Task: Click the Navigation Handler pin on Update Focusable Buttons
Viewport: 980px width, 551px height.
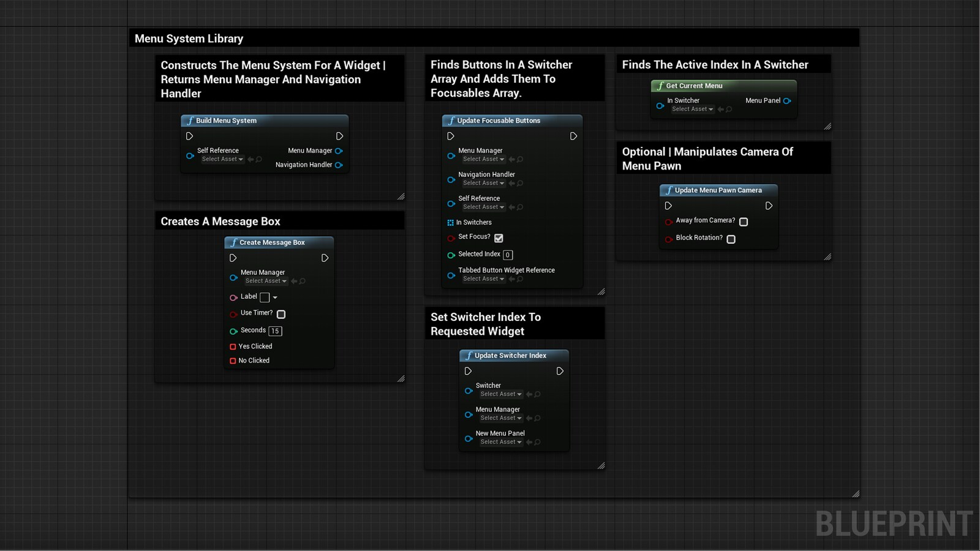Action: (x=451, y=179)
